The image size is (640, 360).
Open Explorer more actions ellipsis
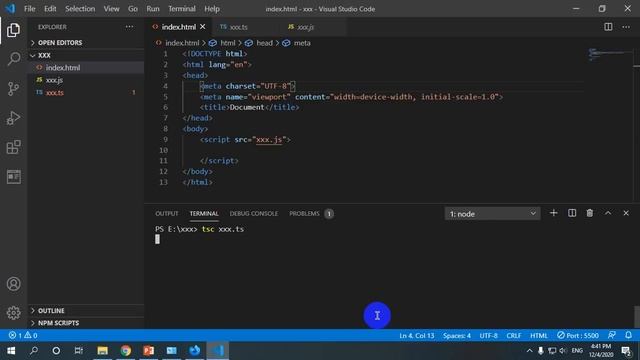[129, 27]
